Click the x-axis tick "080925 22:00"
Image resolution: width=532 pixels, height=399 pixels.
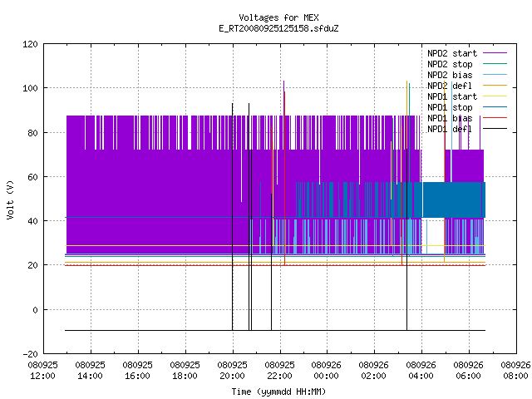(x=279, y=371)
